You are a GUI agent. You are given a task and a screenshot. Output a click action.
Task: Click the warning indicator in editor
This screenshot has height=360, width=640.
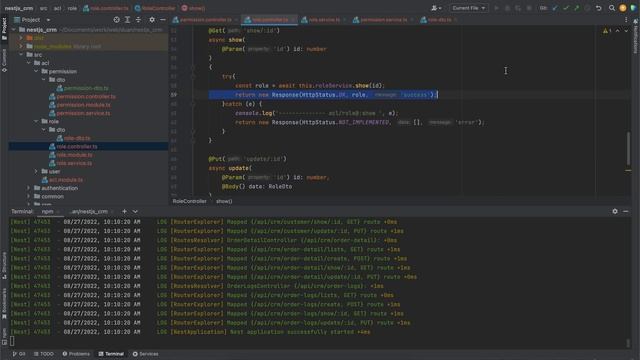607,31
